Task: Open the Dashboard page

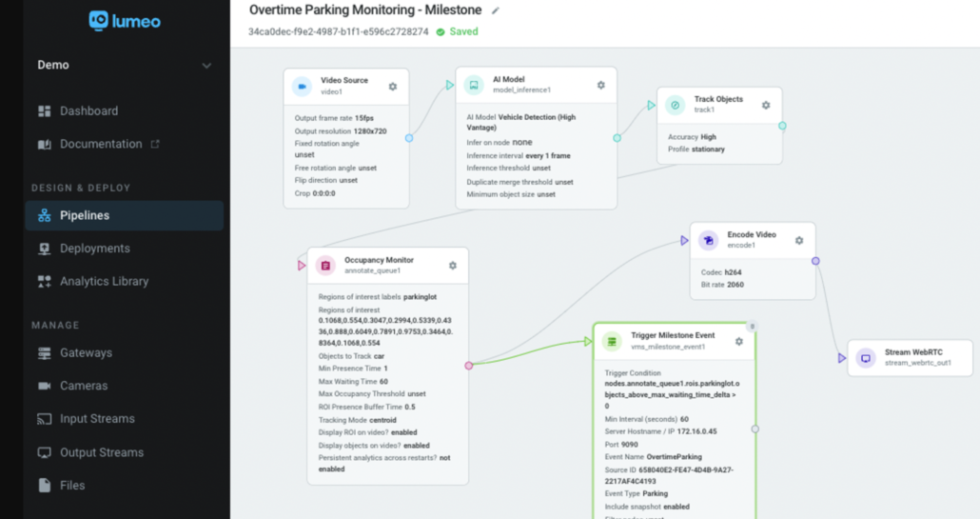Action: (x=88, y=111)
